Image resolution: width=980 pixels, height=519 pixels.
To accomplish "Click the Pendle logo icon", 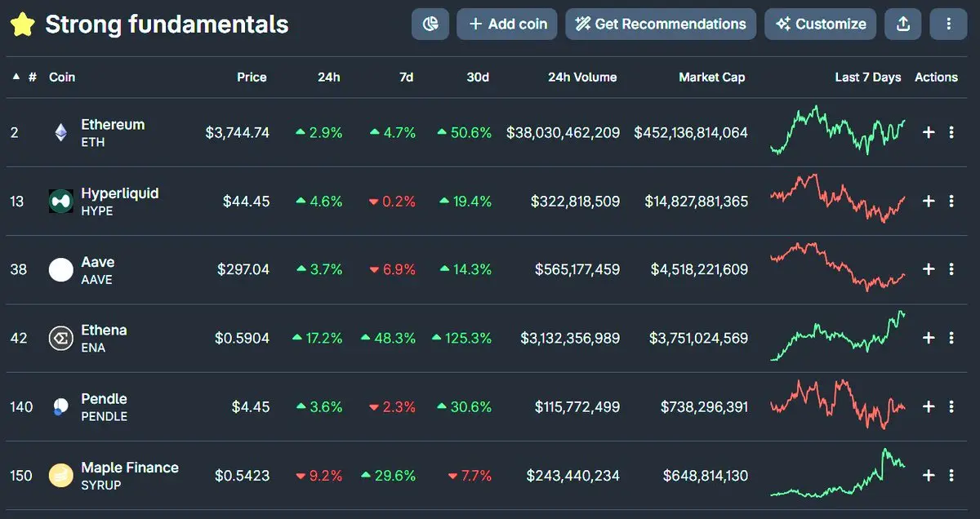I will click(61, 406).
